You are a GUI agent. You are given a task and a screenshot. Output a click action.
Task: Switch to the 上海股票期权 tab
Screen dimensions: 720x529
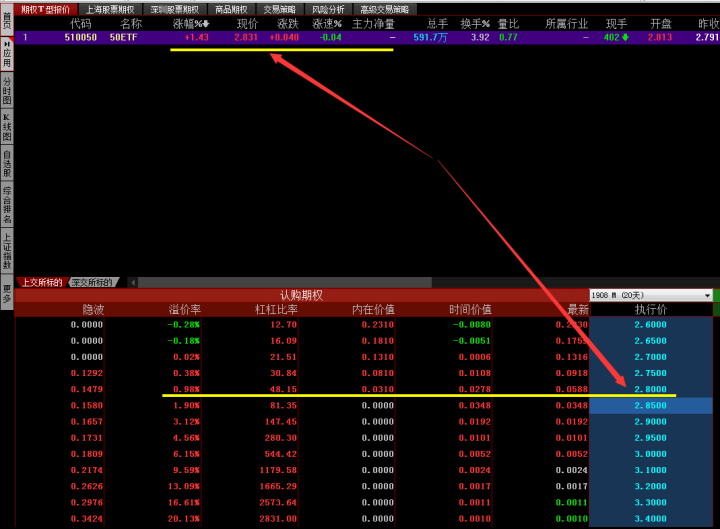(110, 9)
